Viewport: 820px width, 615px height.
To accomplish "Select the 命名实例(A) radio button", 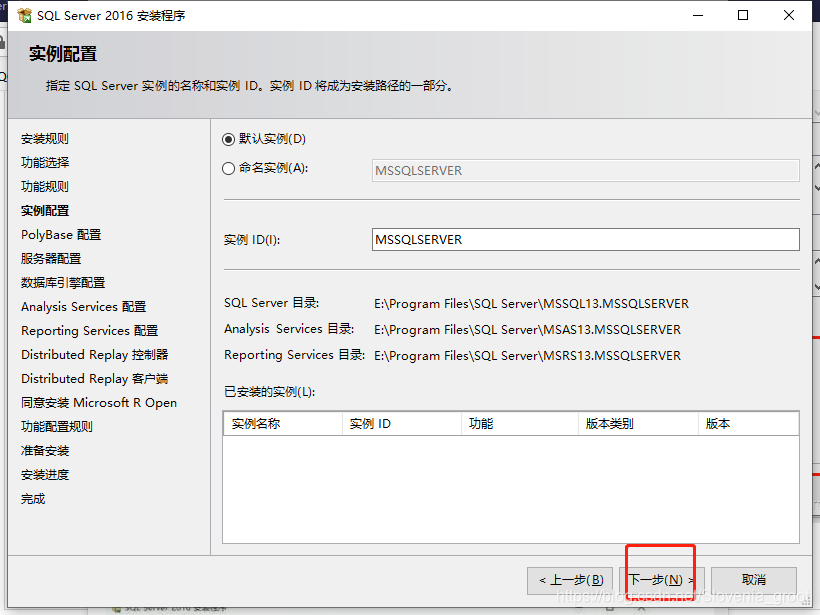I will coord(228,168).
